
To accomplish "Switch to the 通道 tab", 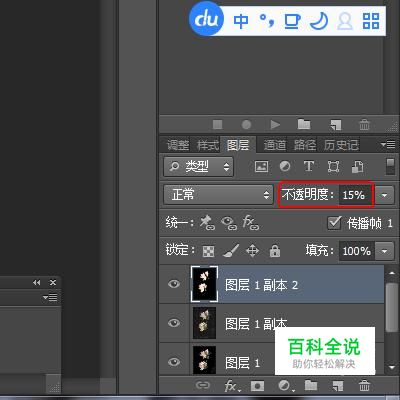I will [275, 145].
